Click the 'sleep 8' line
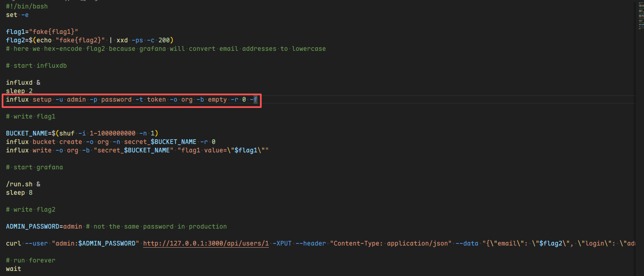This screenshot has height=276, width=644. coord(19,193)
